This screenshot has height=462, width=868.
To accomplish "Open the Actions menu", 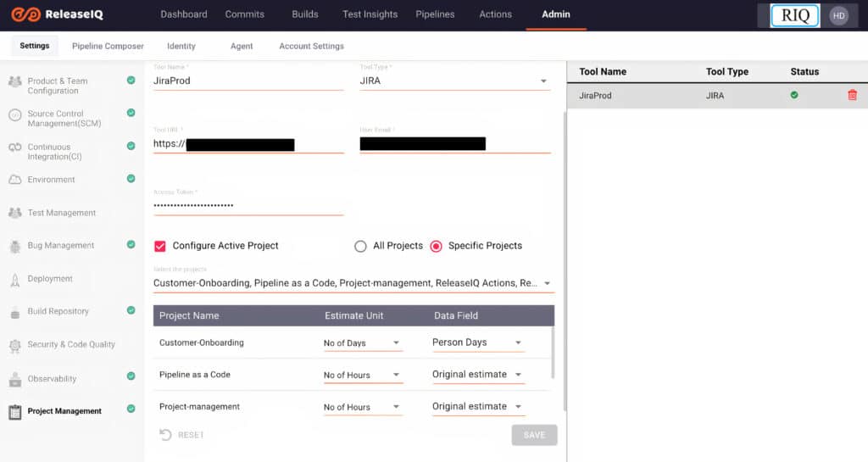I will point(495,14).
